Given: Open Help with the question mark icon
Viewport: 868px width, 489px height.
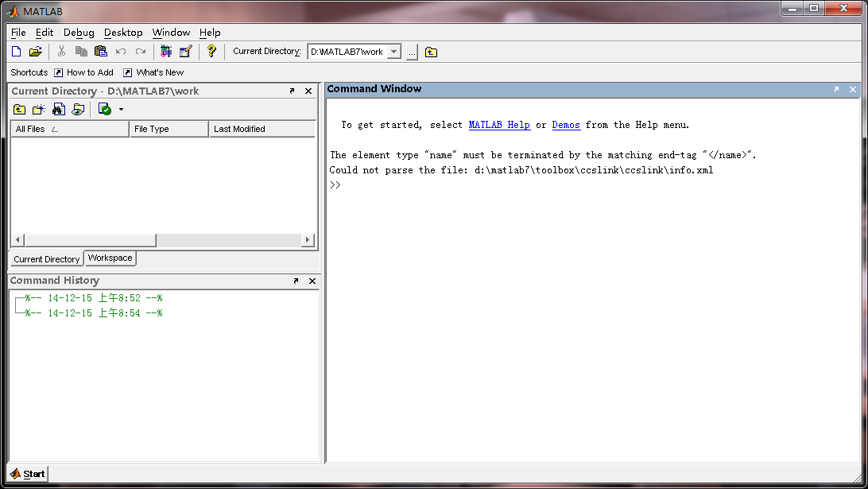Looking at the screenshot, I should point(211,51).
